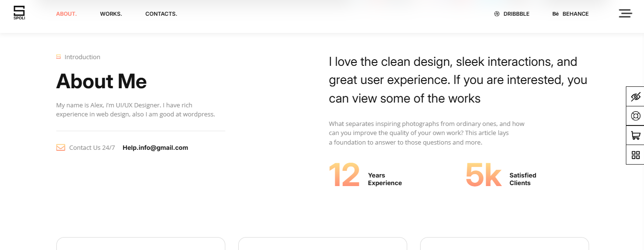Image resolution: width=644 pixels, height=250 pixels.
Task: Follow the DRIBBBLE link
Action: [x=517, y=14]
